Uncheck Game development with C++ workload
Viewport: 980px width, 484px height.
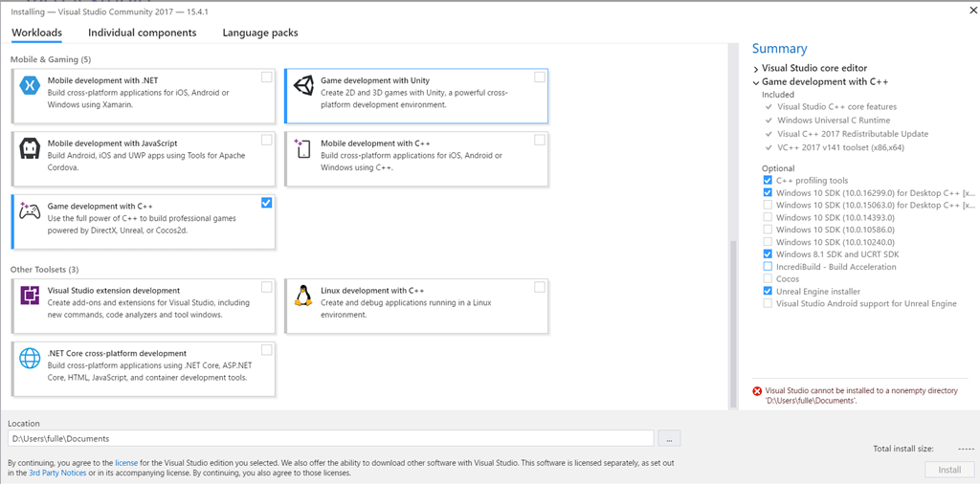pos(266,203)
